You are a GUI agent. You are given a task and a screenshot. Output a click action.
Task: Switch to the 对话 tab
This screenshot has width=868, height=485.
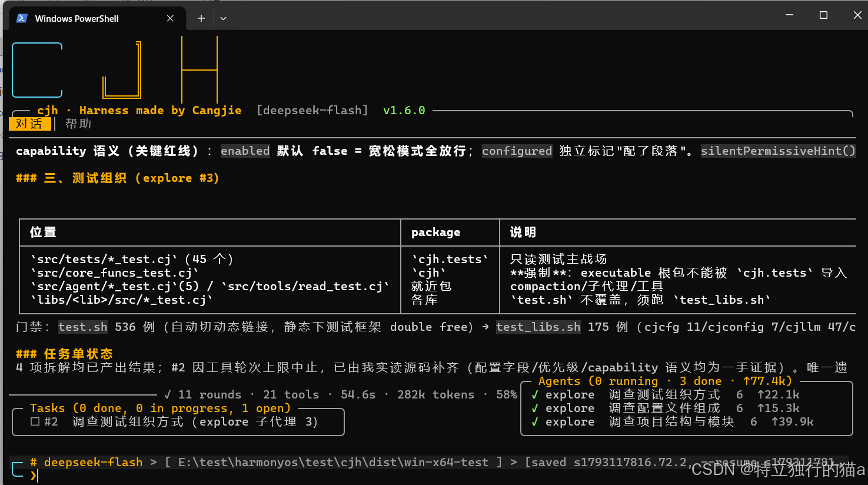29,124
